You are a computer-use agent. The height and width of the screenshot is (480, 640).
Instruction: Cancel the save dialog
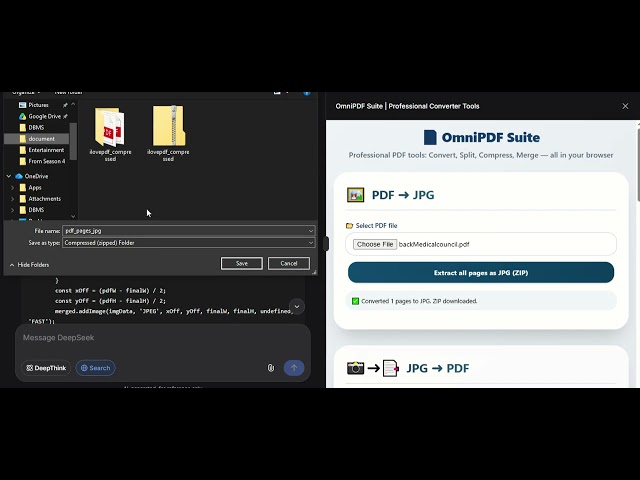click(x=289, y=263)
